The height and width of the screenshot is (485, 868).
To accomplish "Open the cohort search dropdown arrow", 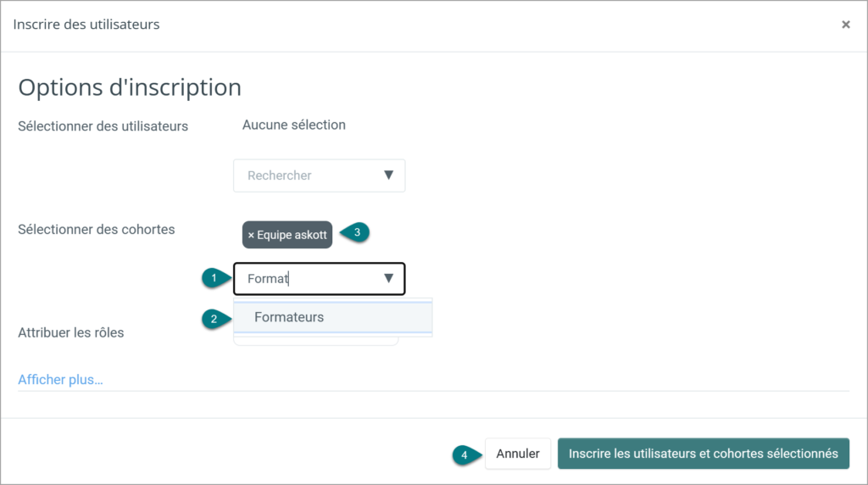I will (388, 278).
